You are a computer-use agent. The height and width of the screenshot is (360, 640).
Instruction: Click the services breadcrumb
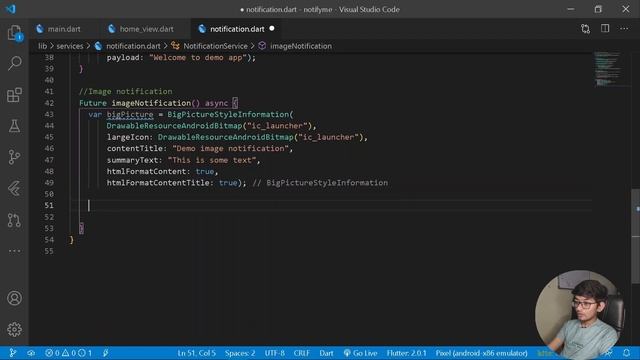[x=70, y=46]
